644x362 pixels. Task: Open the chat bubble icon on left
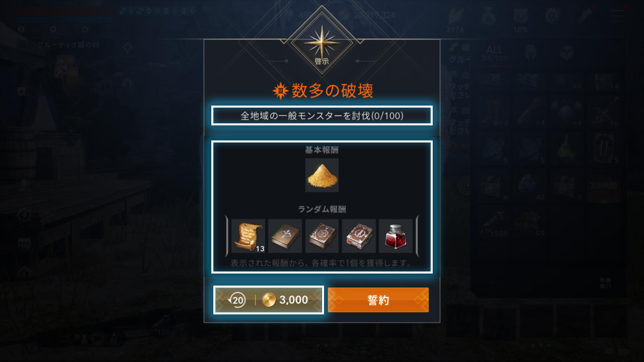[24, 243]
